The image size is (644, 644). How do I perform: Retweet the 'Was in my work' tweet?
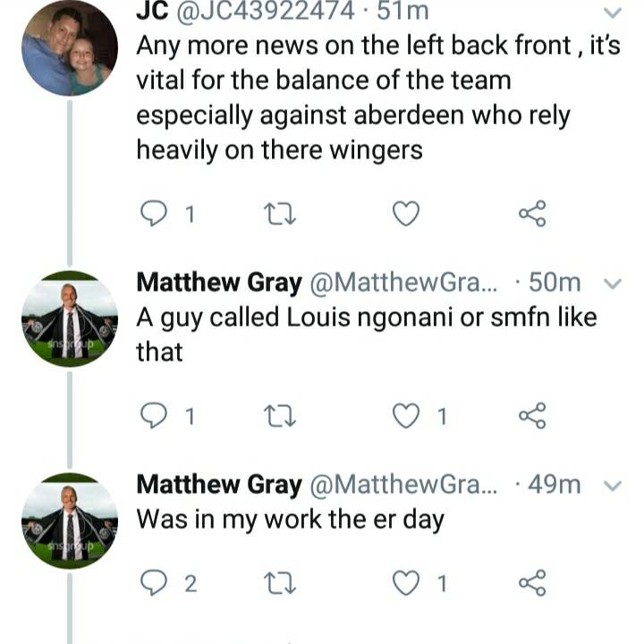280,583
